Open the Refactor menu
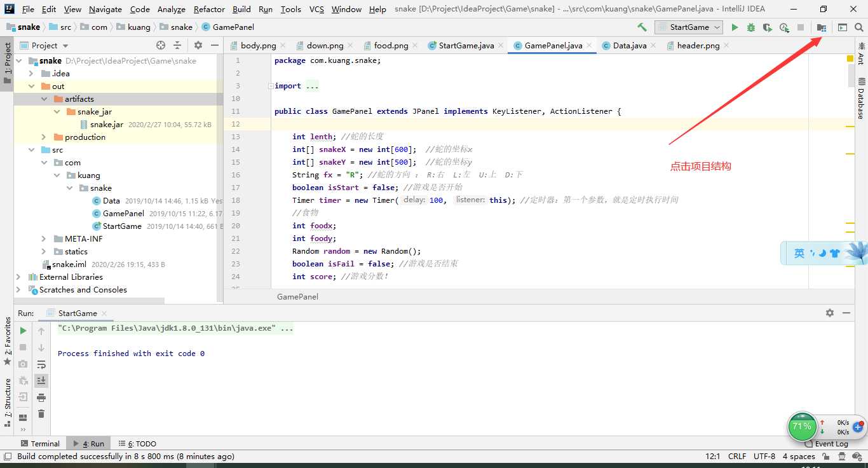 pos(209,9)
